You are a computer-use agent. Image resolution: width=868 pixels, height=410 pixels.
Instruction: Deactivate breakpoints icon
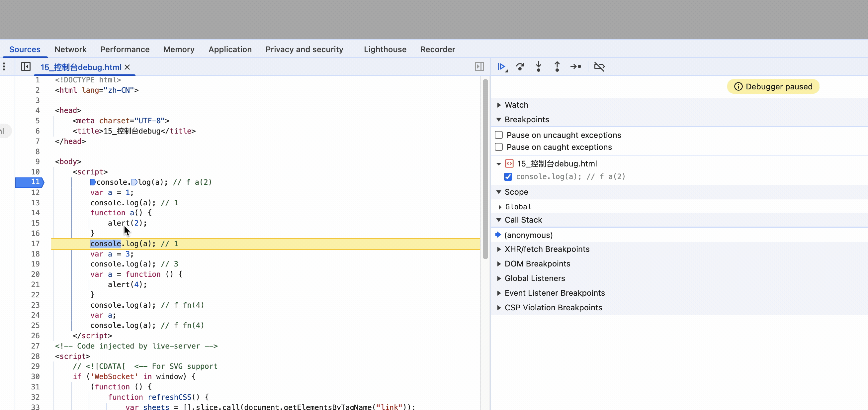pos(599,67)
